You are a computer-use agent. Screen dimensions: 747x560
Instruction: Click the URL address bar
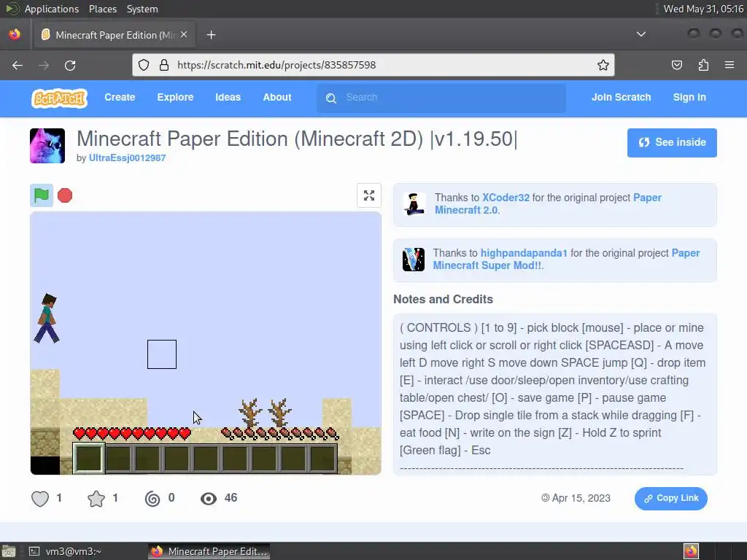373,65
